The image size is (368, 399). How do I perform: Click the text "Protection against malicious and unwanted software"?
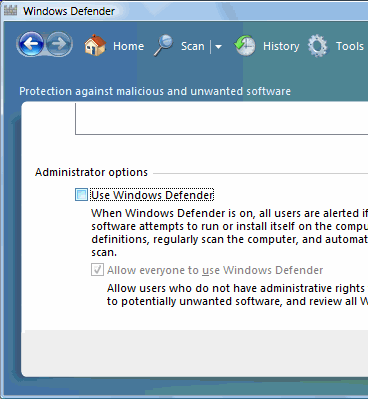click(155, 91)
